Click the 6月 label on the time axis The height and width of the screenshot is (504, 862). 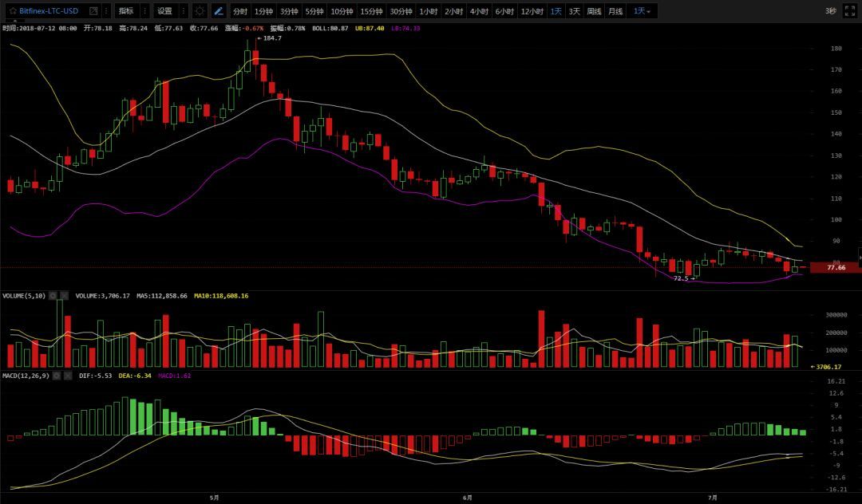(x=467, y=498)
